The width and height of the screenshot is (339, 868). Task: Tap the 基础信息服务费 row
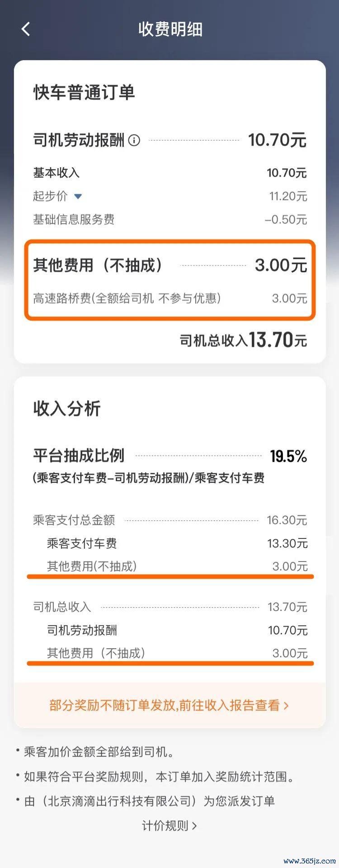(x=170, y=220)
